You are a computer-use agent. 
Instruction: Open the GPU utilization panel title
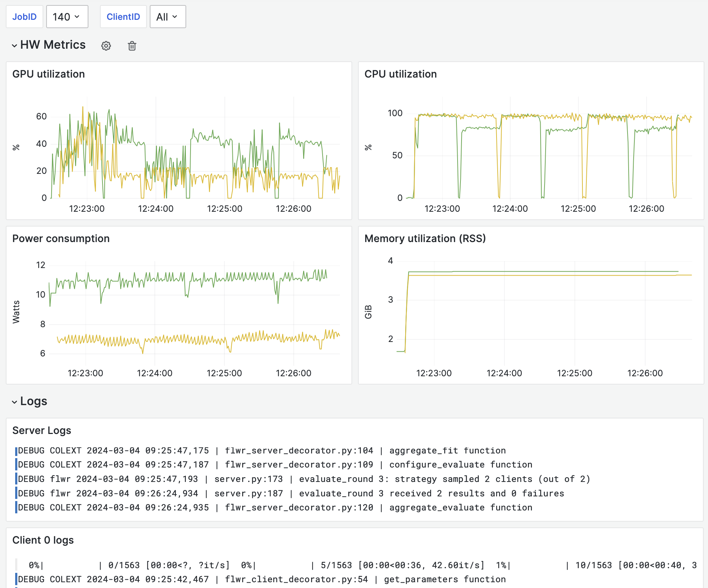click(48, 74)
